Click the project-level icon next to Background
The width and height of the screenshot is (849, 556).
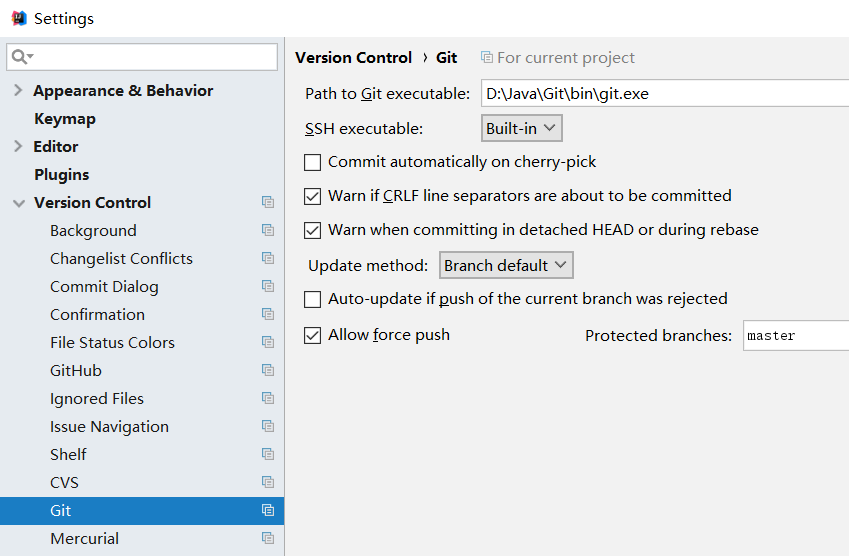(267, 230)
